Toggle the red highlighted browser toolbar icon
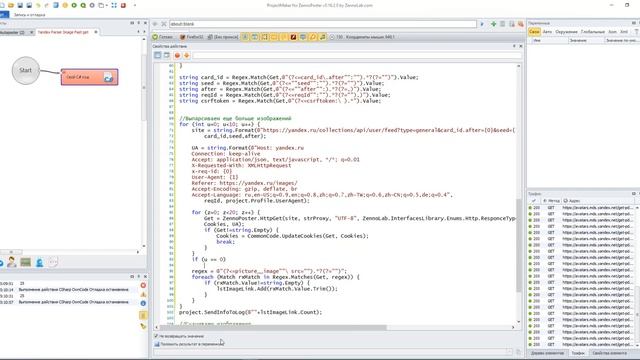Viewport: 640px width, 360px height. [x=293, y=37]
